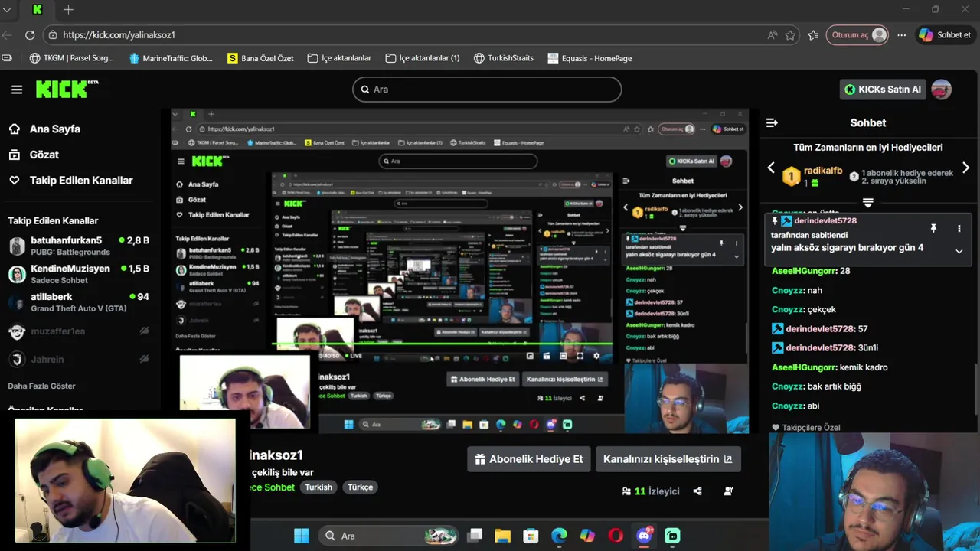Click read aloud icon in address bar
The width and height of the screenshot is (980, 551).
click(x=772, y=35)
